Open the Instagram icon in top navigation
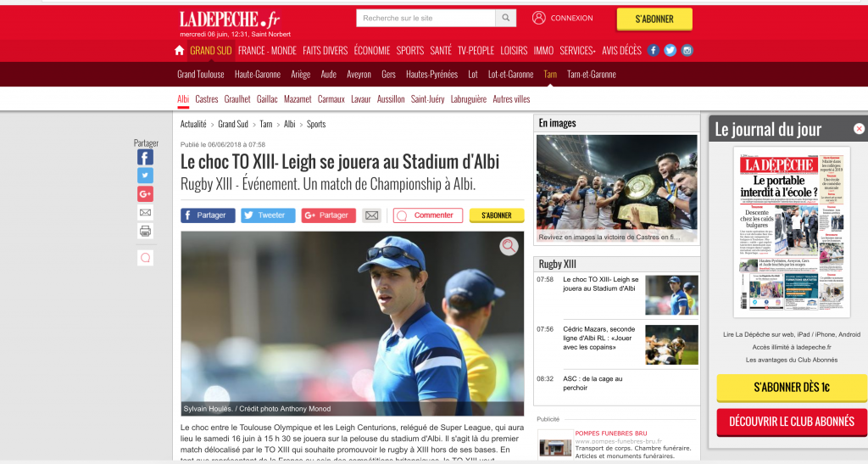The height and width of the screenshot is (464, 868). [x=687, y=50]
